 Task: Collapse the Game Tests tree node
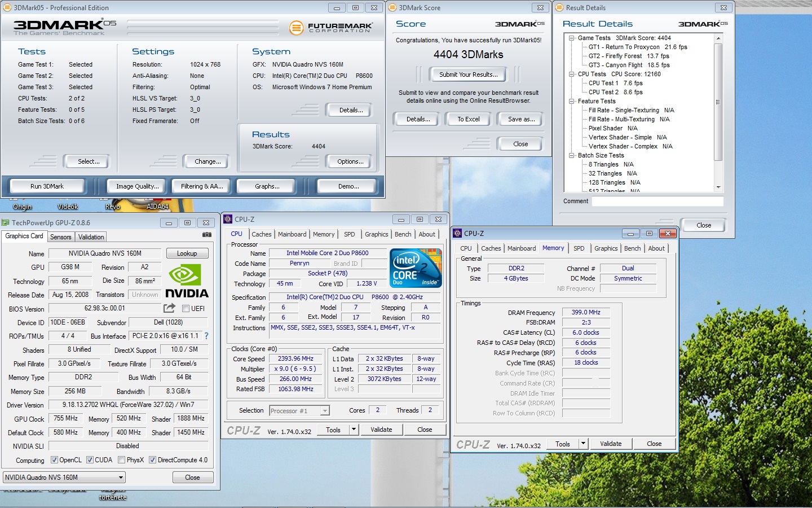(571, 38)
